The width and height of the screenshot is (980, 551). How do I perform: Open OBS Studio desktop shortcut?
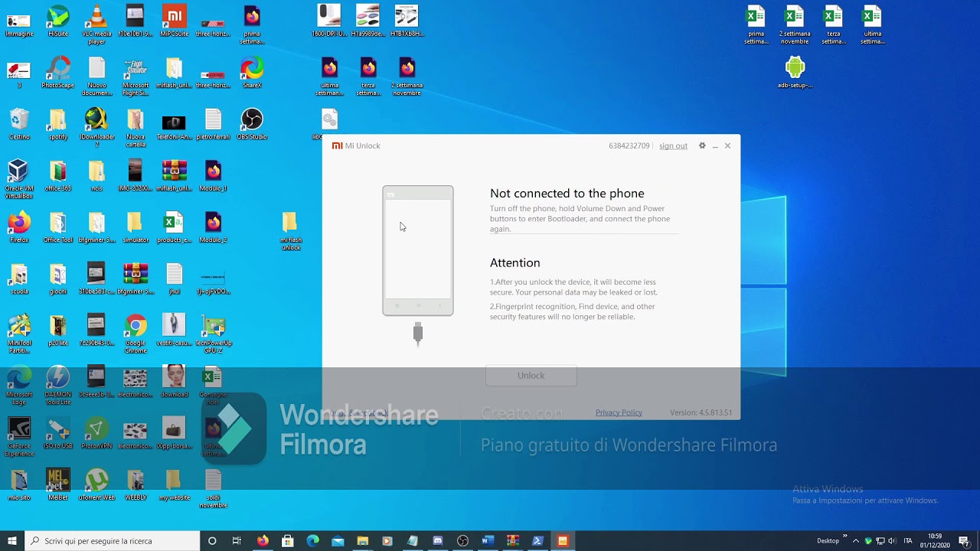[252, 124]
